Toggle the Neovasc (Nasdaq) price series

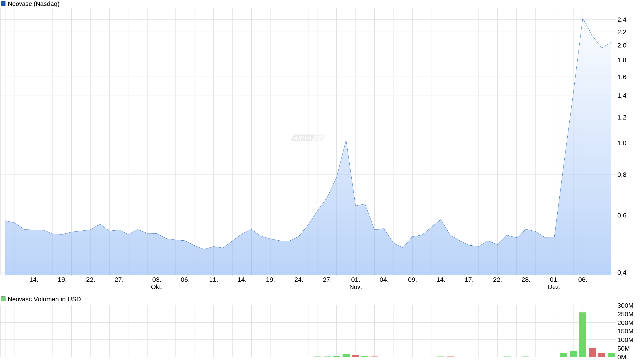tap(34, 4)
